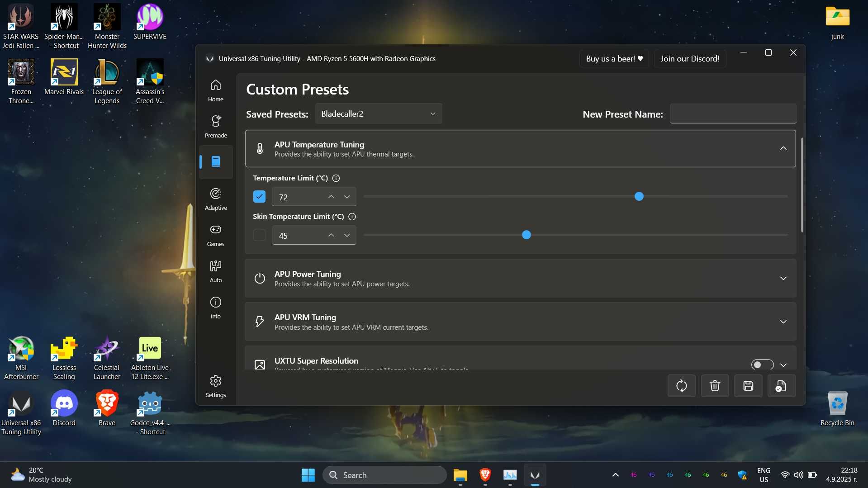This screenshot has height=488, width=868.
Task: Select the League of Legends desktop icon
Action: tap(107, 81)
